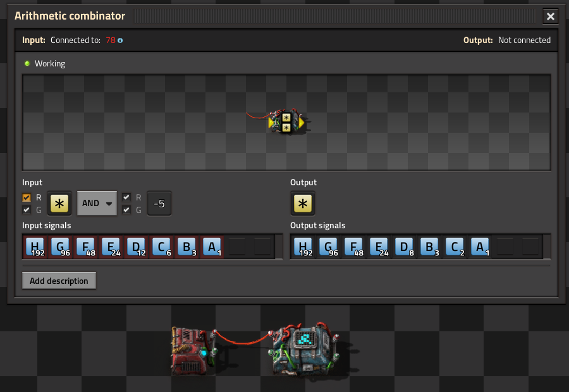Viewport: 569px width, 392px height.
Task: Close the Arithmetic combinator window
Action: pyautogui.click(x=551, y=16)
